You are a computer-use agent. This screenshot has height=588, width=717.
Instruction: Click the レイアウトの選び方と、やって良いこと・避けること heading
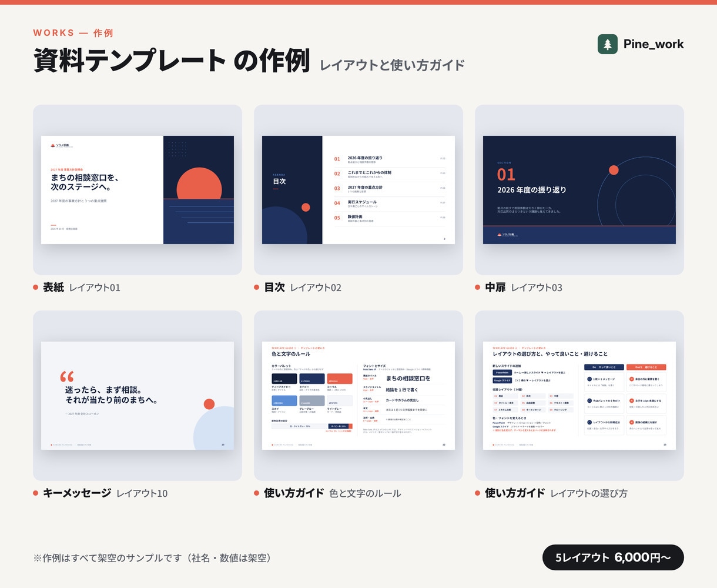[550, 354]
